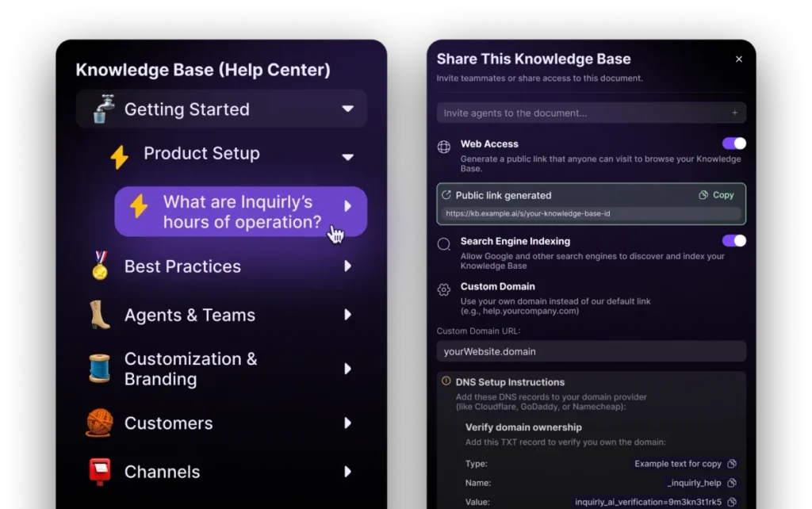Collapse the Product Setup subsection
The image size is (812, 509).
347,157
